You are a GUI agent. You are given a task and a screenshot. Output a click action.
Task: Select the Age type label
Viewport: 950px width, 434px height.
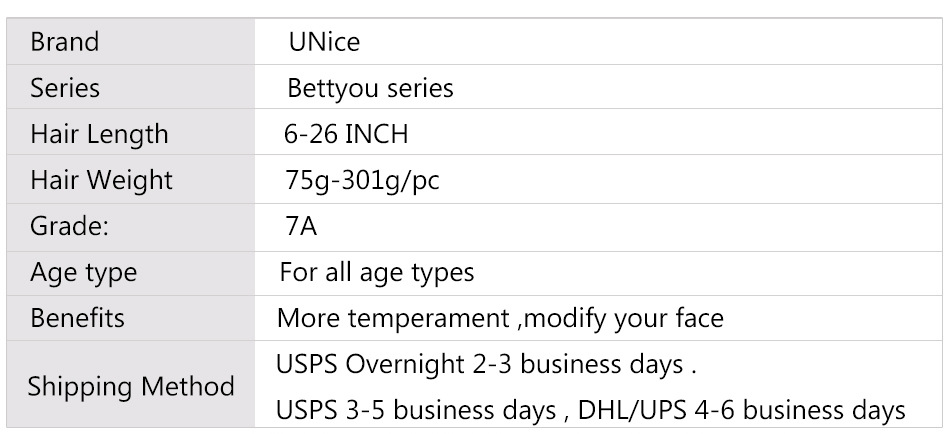click(84, 272)
